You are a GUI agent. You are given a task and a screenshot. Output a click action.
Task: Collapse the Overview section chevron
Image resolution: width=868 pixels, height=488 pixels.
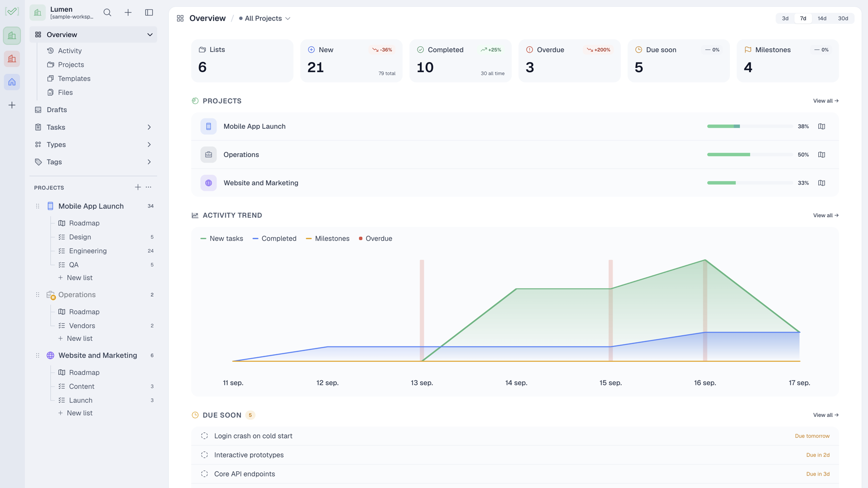point(150,35)
